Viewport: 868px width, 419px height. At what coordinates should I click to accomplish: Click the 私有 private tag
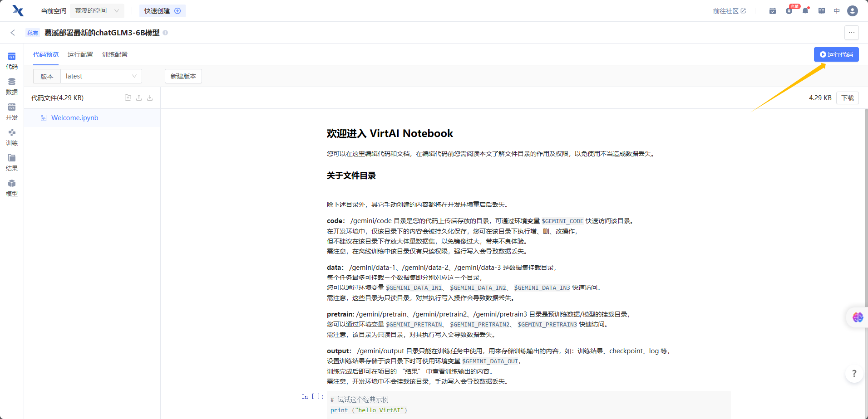point(33,33)
